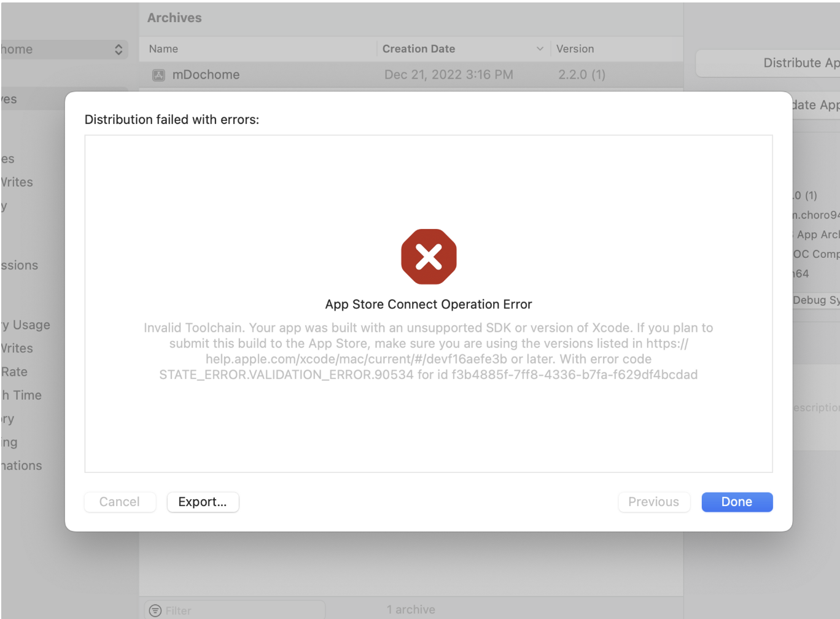
Task: Click the 2.2.0 (1) version cell
Action: [x=581, y=75]
